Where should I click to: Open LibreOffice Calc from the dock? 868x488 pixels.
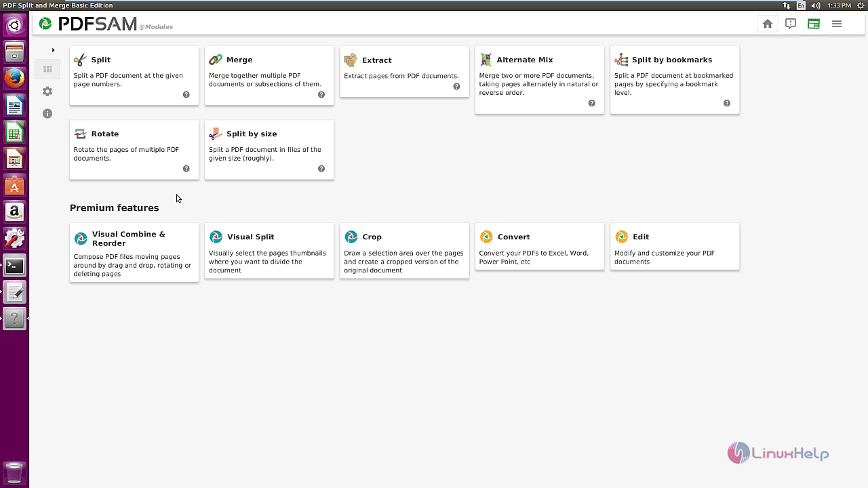pyautogui.click(x=14, y=131)
